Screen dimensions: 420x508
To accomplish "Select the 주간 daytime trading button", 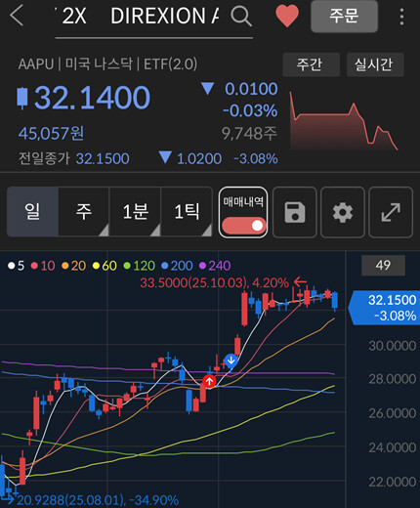I will point(311,64).
